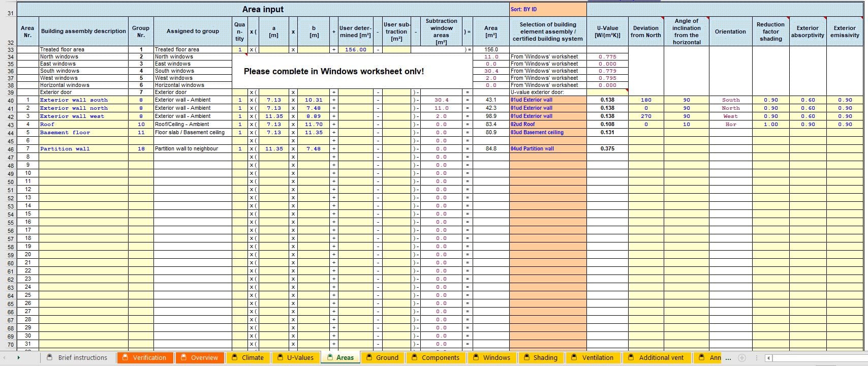Open the Brief instructions tab

pos(77,358)
